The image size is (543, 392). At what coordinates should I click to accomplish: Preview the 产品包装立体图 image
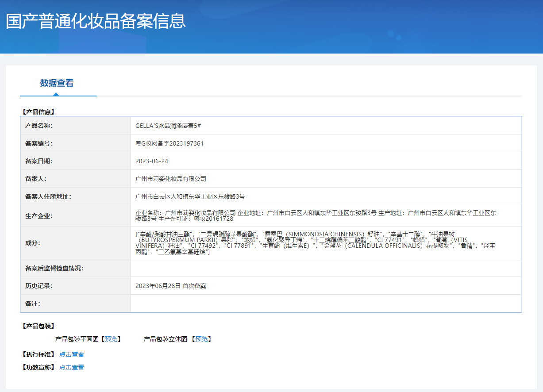click(x=201, y=339)
